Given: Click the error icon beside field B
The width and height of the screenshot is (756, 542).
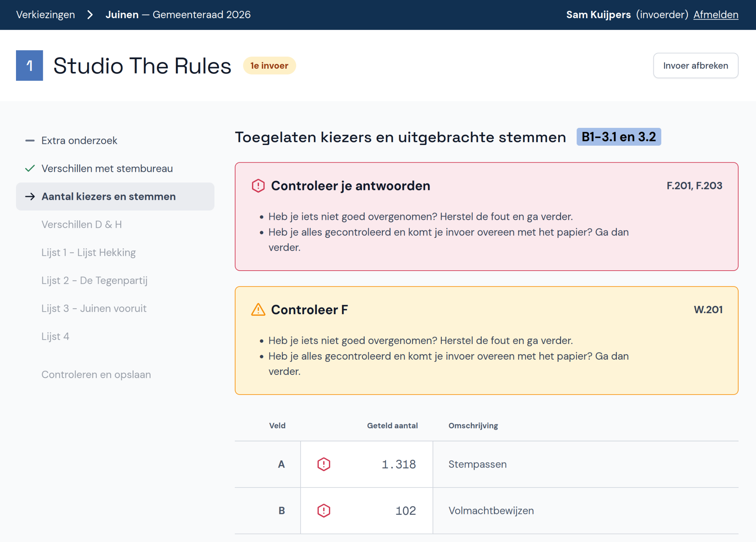Looking at the screenshot, I should [x=323, y=511].
